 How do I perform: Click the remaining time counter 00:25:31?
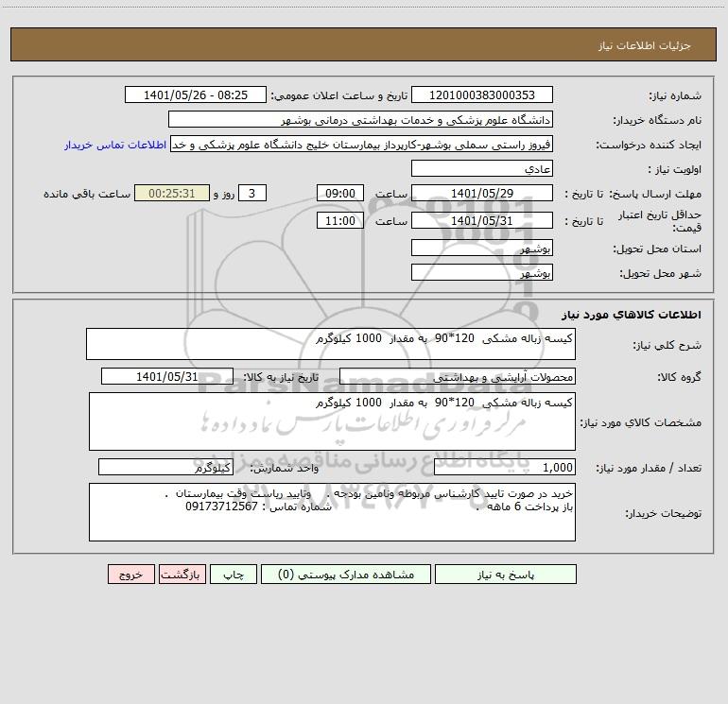[x=172, y=193]
